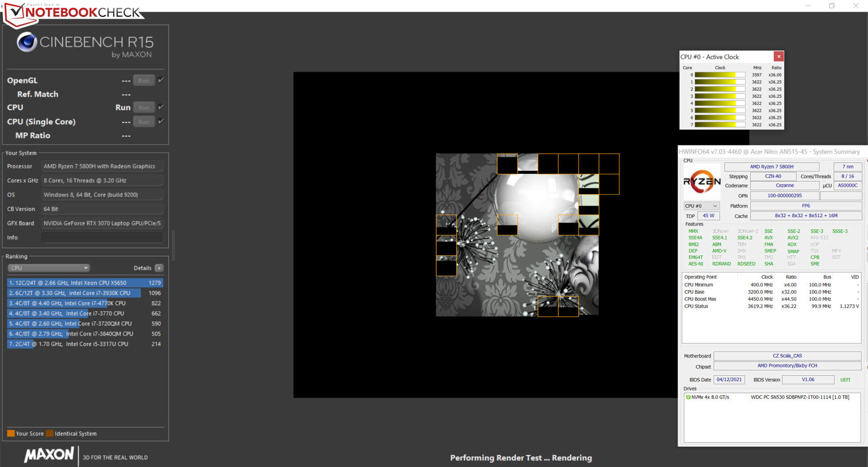Image resolution: width=868 pixels, height=467 pixels.
Task: Click the BIOS Version V1.06 field
Action: 808,380
